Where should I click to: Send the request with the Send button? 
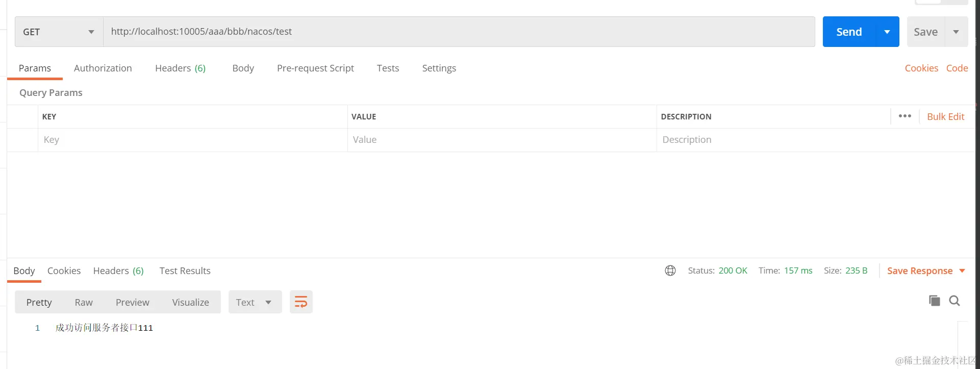click(849, 32)
